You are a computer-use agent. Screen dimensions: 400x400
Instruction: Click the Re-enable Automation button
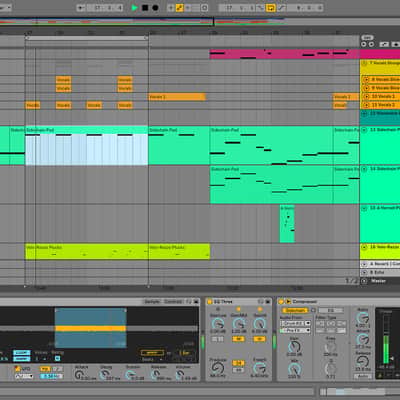188,7
